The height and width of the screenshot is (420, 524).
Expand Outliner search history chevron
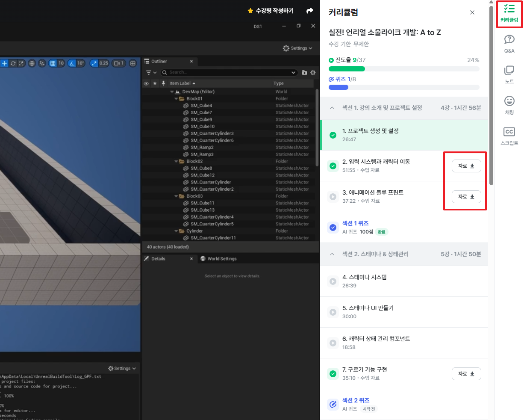pos(293,73)
